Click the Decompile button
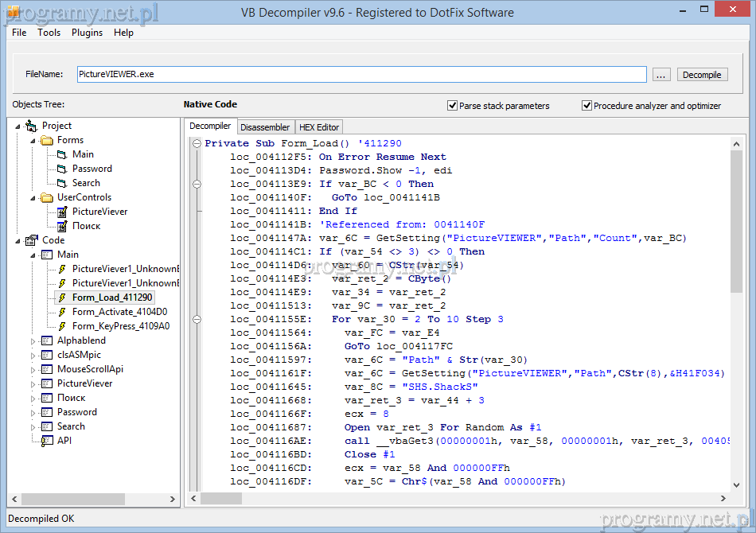 [702, 74]
